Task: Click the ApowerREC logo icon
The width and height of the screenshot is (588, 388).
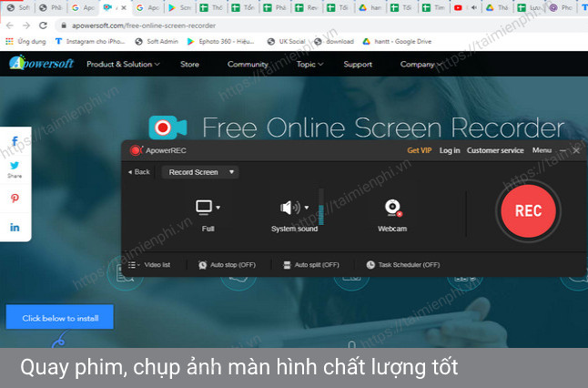Action: pyautogui.click(x=137, y=150)
